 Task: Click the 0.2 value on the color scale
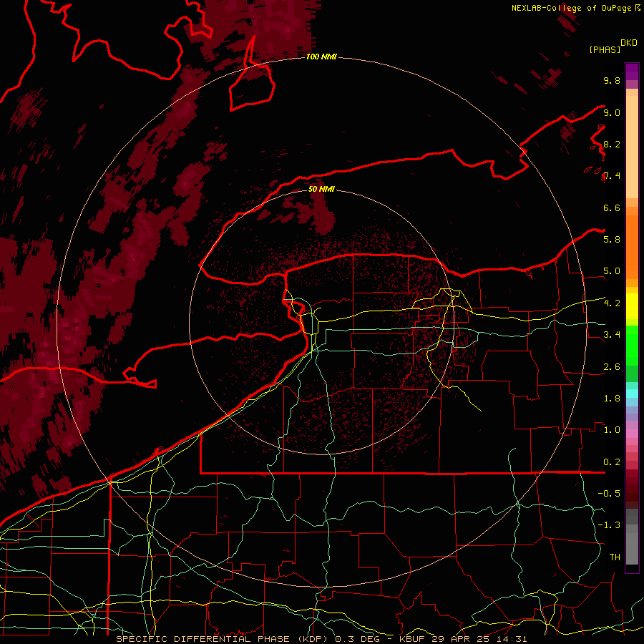(x=612, y=462)
